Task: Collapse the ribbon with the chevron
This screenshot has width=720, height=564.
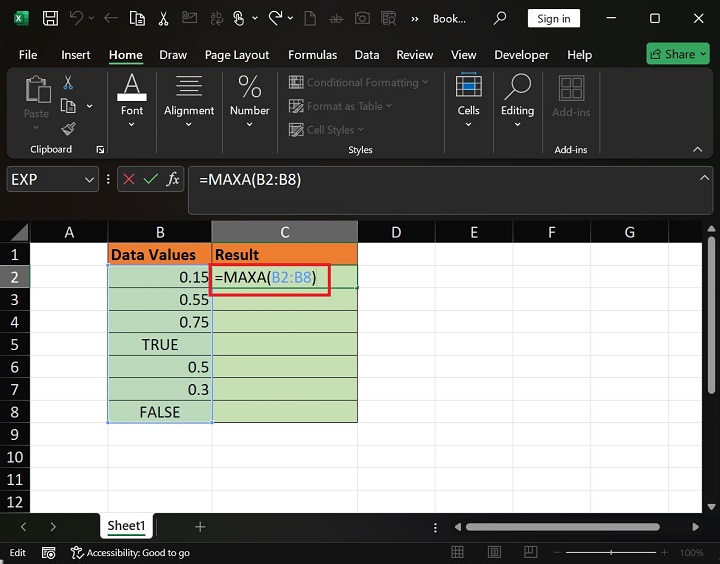Action: pyautogui.click(x=699, y=149)
